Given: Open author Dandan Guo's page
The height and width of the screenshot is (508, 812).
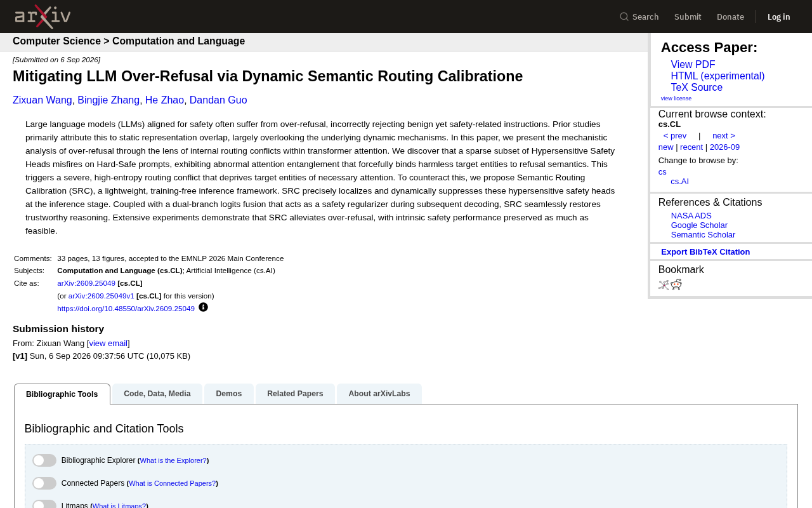Looking at the screenshot, I should point(218,100).
